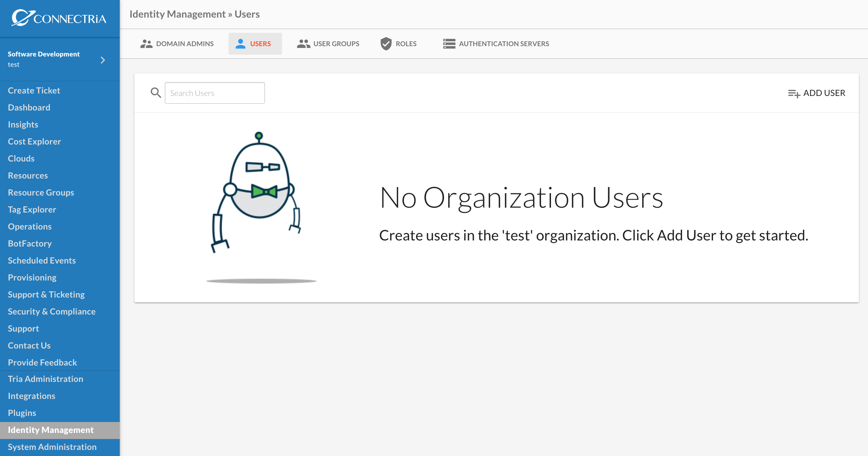Switch to the Users tab label
The width and height of the screenshot is (868, 456).
coord(260,44)
